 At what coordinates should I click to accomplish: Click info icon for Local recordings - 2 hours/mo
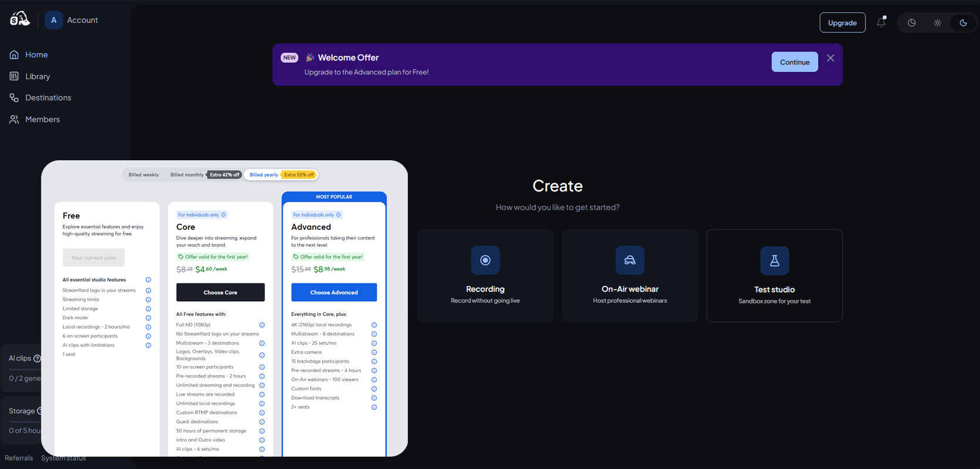(x=148, y=327)
